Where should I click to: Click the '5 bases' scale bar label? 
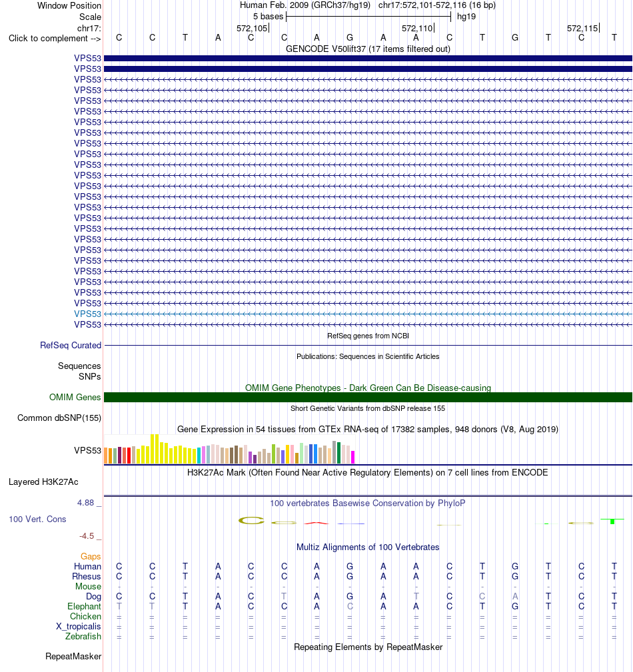point(268,16)
